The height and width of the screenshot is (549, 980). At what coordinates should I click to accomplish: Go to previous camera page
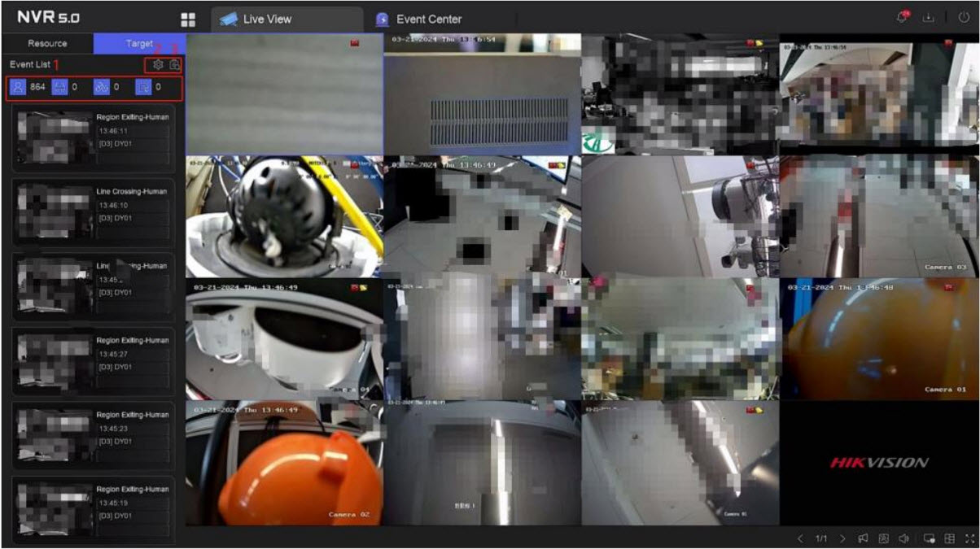[800, 538]
